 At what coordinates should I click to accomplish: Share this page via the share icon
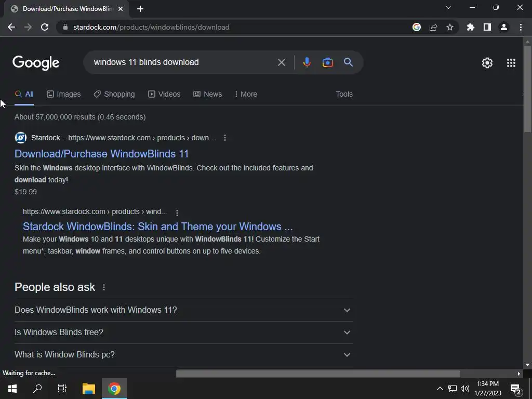coord(433,27)
